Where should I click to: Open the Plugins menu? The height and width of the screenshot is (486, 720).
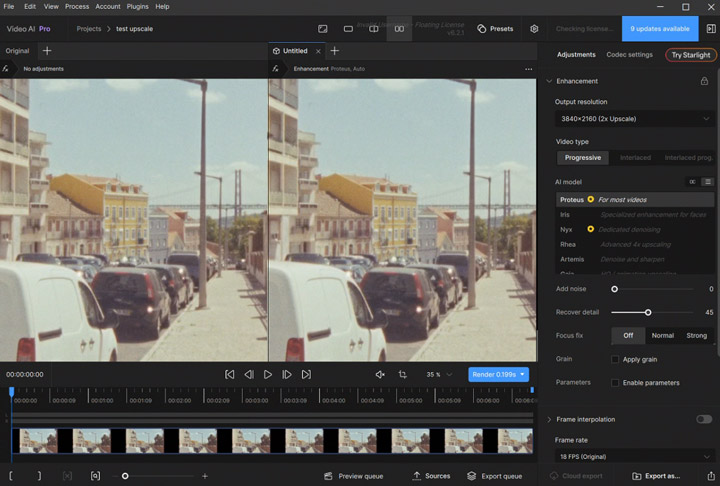tap(137, 6)
